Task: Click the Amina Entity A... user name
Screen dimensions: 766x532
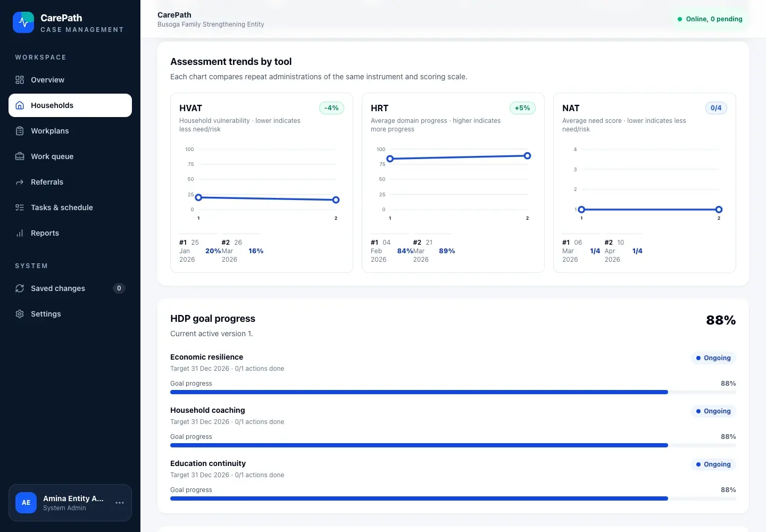Action: click(73, 498)
